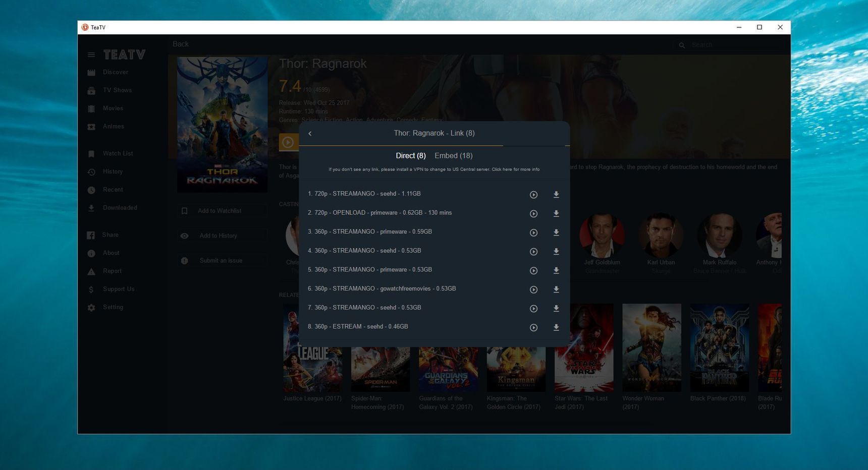Click the orange play button under movie info

tap(288, 142)
